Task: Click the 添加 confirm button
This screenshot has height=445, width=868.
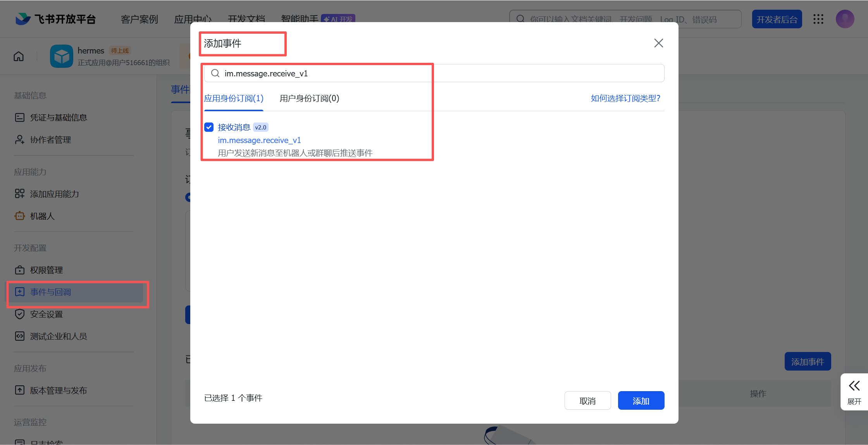Action: click(x=641, y=401)
